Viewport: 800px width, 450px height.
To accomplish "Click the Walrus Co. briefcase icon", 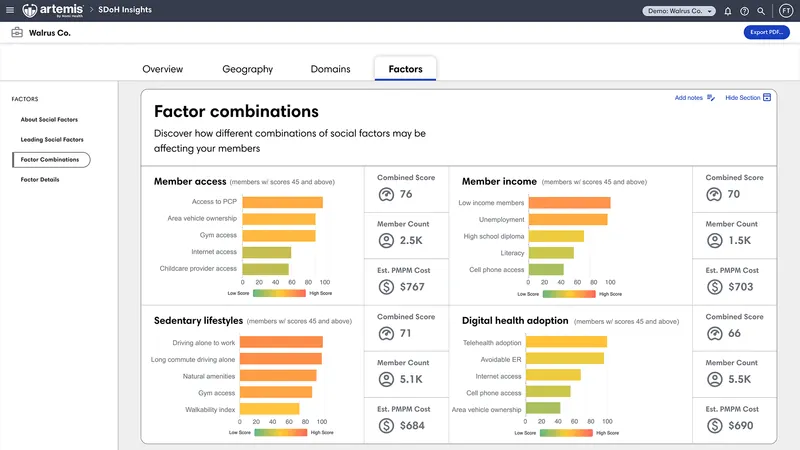I will [x=17, y=33].
